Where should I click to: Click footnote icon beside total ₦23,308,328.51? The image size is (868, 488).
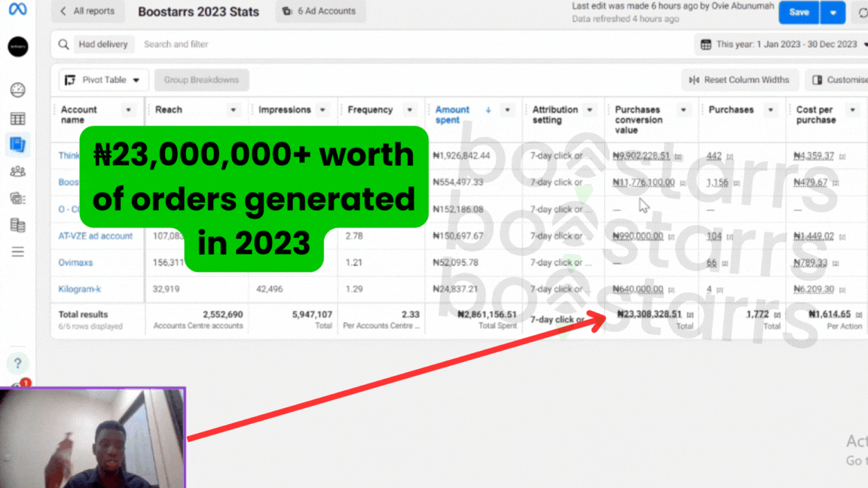690,315
